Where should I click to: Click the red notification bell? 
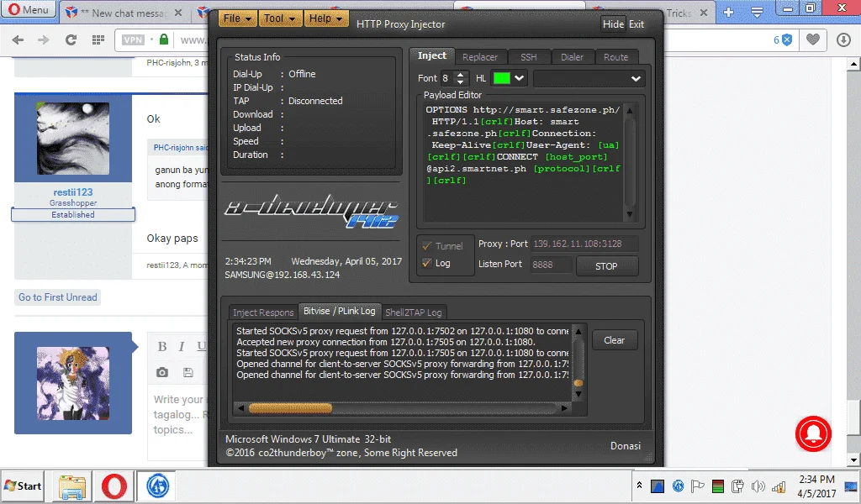pos(813,433)
